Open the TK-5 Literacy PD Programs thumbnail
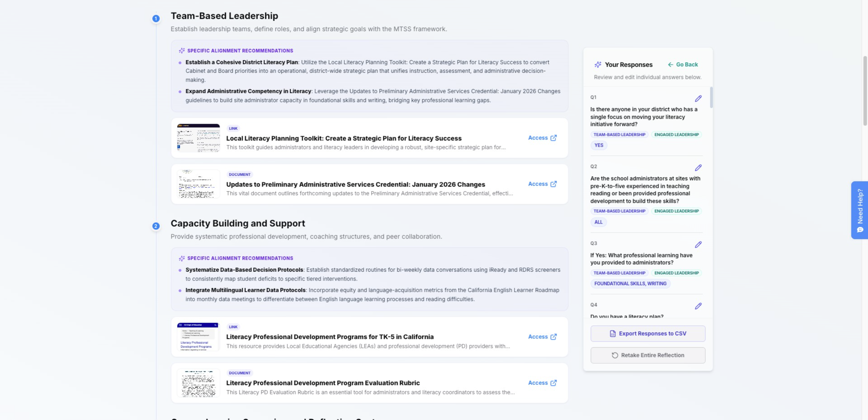The width and height of the screenshot is (868, 420). [198, 337]
